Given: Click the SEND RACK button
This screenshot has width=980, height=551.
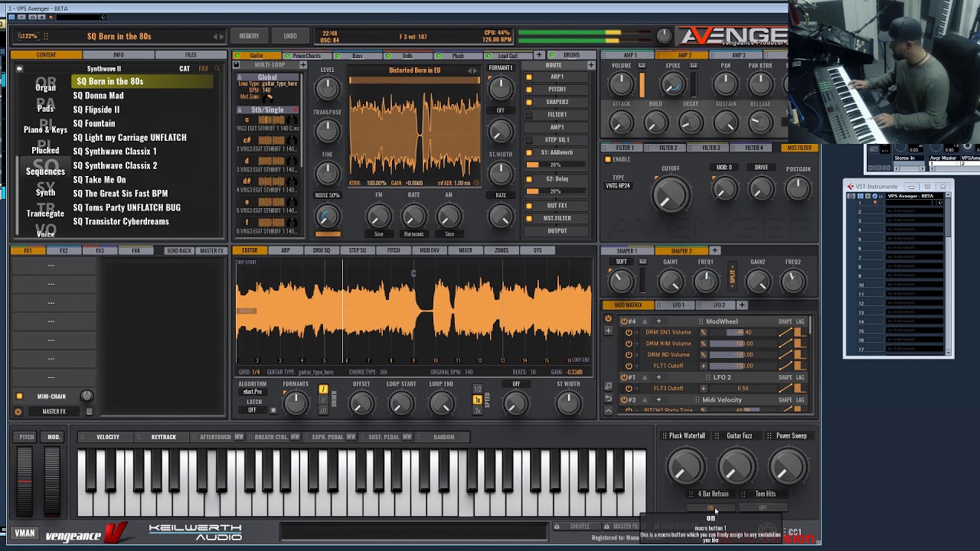Looking at the screenshot, I should (x=179, y=250).
